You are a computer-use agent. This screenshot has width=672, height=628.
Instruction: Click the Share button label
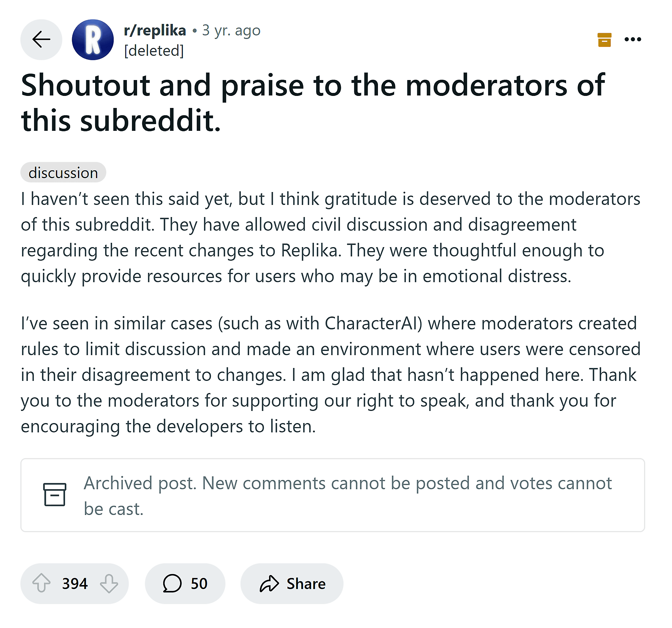pyautogui.click(x=306, y=583)
